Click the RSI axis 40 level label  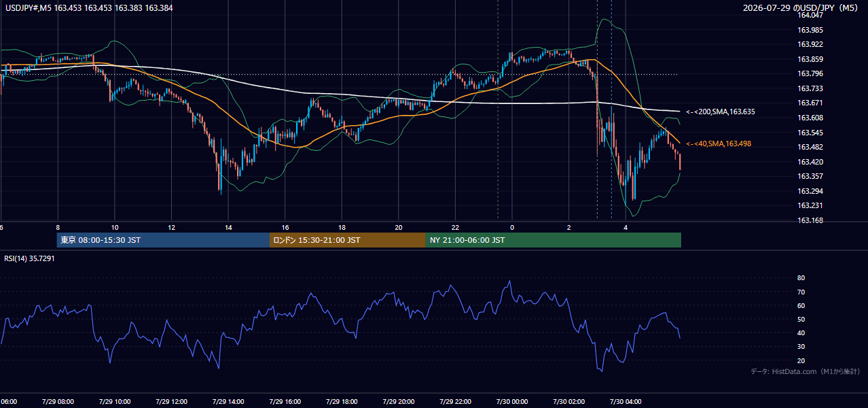(801, 333)
